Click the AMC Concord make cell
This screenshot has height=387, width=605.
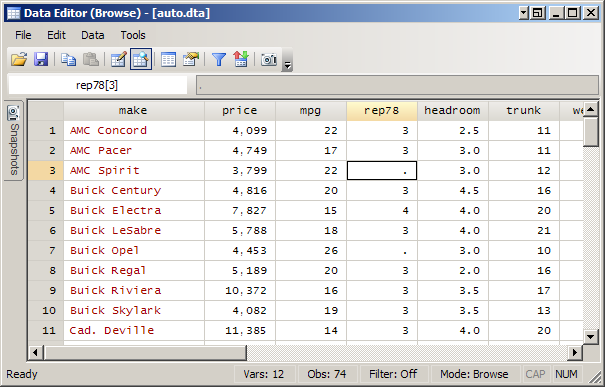click(134, 131)
